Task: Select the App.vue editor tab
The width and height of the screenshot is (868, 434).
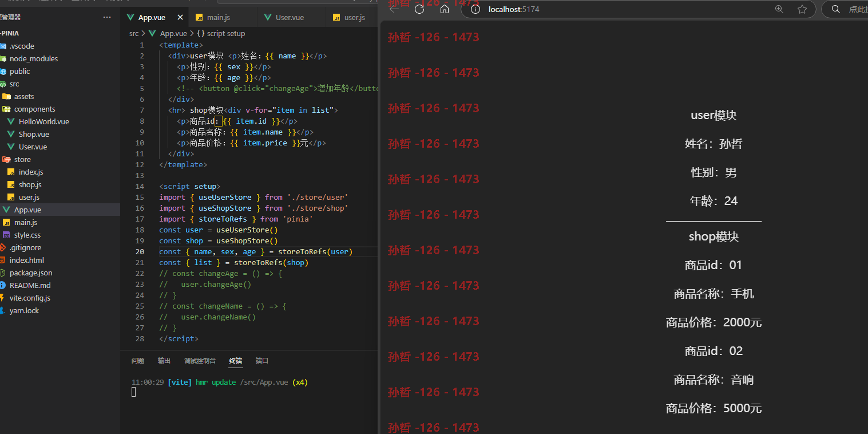Action: 152,17
